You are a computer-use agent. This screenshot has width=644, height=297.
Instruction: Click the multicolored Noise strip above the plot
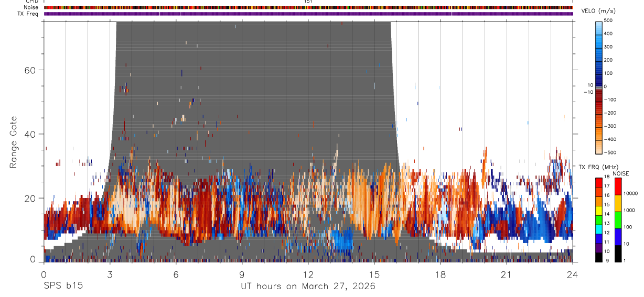(308, 7)
